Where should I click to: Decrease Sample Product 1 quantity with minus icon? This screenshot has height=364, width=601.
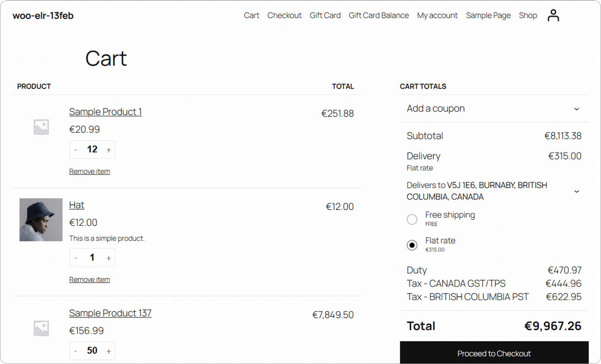pyautogui.click(x=76, y=149)
